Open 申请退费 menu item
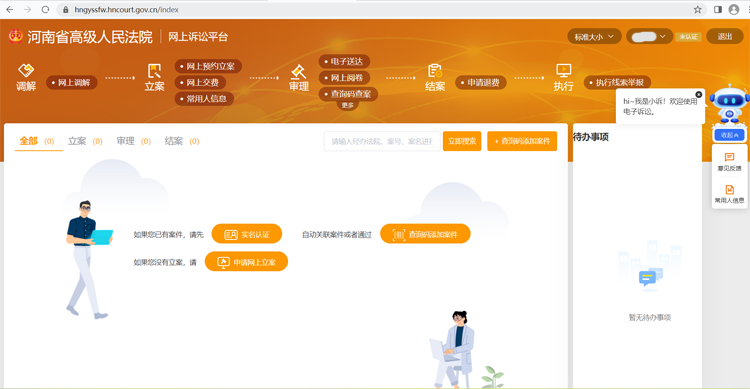750x389 pixels. pyautogui.click(x=481, y=82)
